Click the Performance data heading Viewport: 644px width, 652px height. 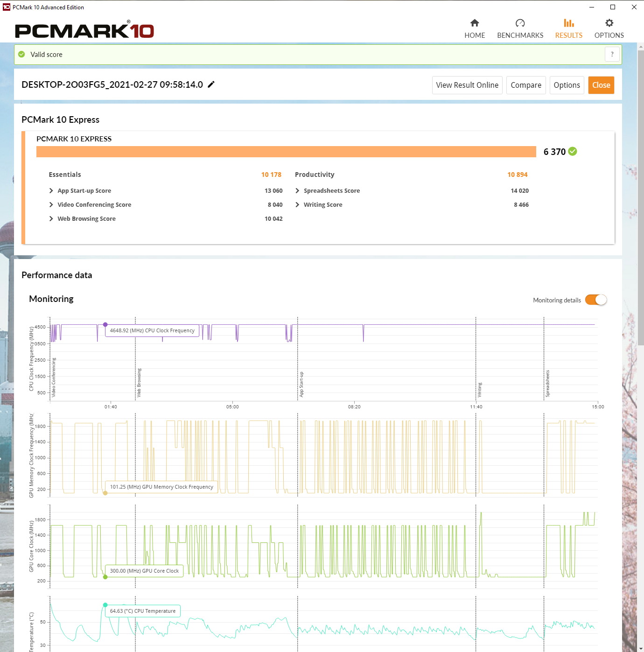point(57,275)
